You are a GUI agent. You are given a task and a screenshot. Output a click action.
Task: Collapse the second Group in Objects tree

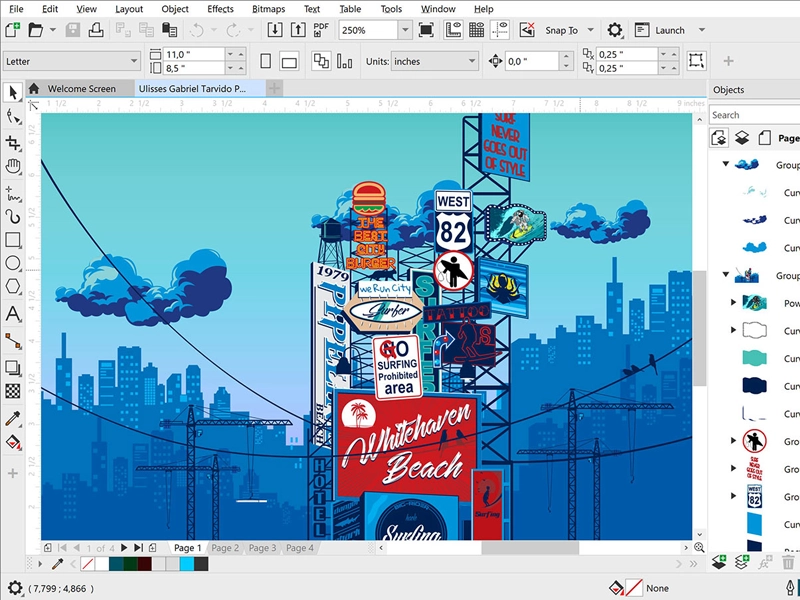pyautogui.click(x=726, y=275)
